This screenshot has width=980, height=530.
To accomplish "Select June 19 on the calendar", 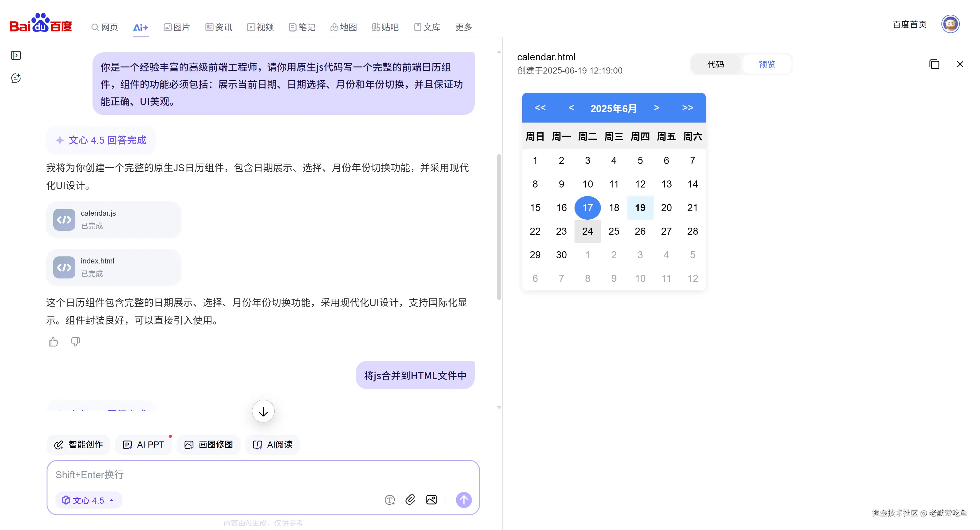I will [x=640, y=208].
